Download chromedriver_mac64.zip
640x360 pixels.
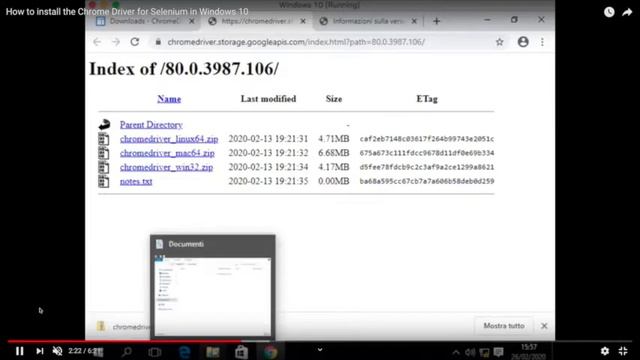pos(167,153)
